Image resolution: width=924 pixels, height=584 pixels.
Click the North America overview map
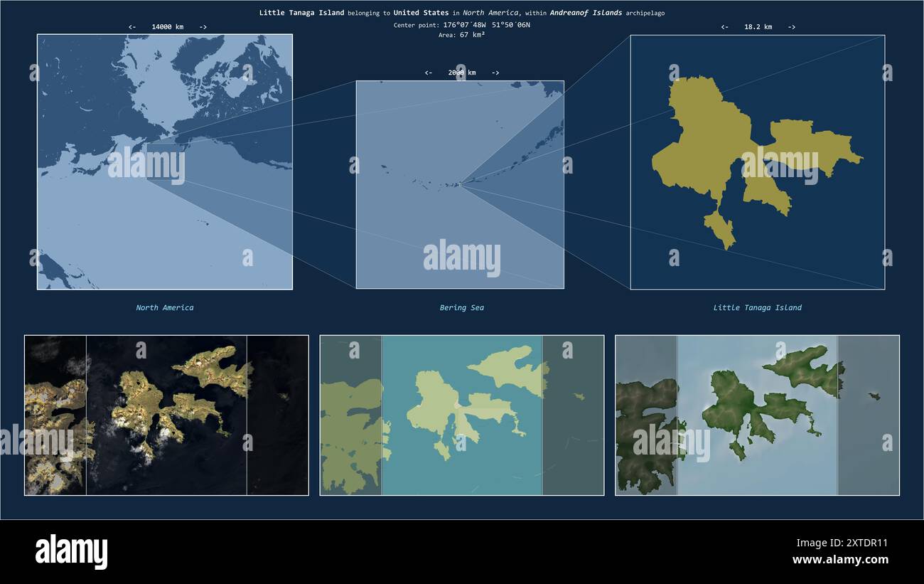(x=165, y=162)
